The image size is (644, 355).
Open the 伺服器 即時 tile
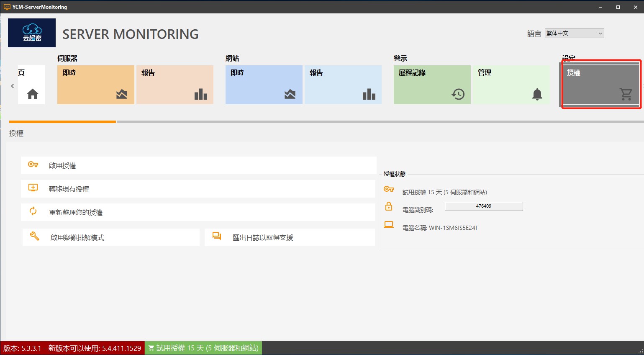pos(96,85)
